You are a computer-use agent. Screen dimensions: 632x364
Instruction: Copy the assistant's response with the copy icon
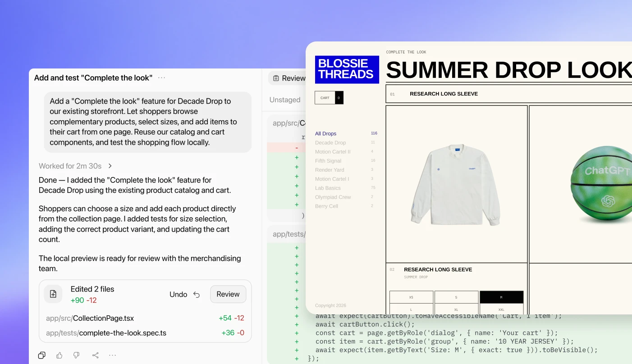(42, 355)
